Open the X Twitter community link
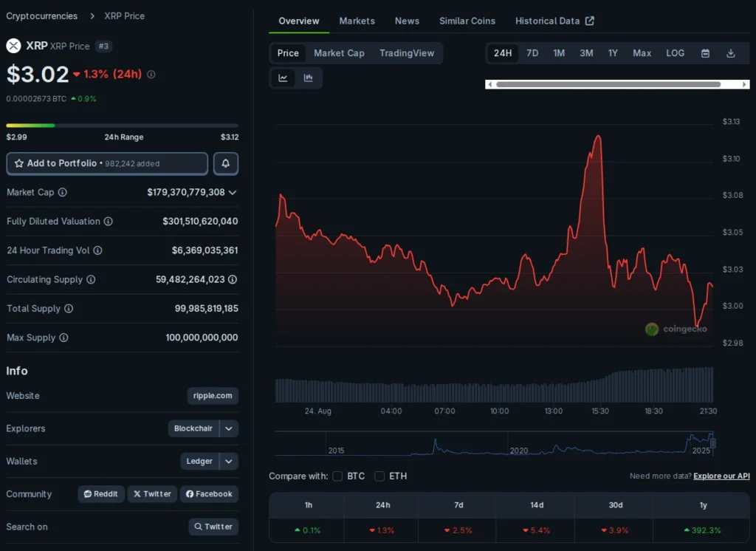Screen dimensions: 756x551 coord(152,494)
